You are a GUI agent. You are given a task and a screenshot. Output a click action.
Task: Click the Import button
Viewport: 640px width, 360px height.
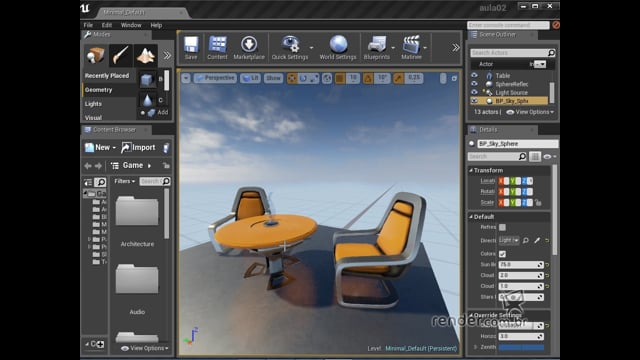point(138,147)
